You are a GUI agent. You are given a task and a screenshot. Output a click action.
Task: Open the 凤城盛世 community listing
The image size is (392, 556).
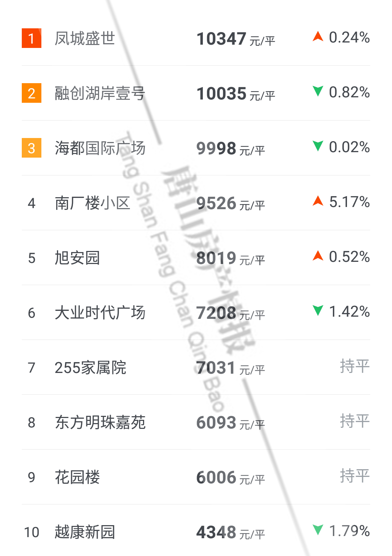[85, 38]
